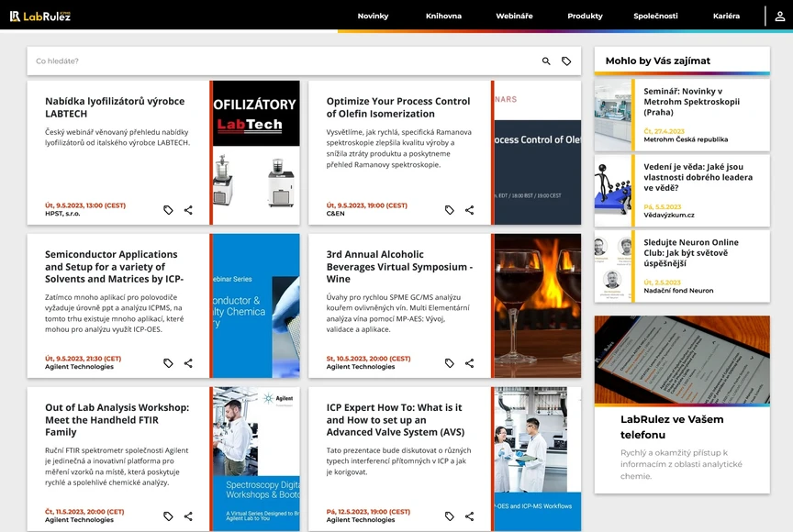Click tag icon on Alcoholic Beverages Symposium card
Viewport: 793px width, 532px height.
click(449, 363)
